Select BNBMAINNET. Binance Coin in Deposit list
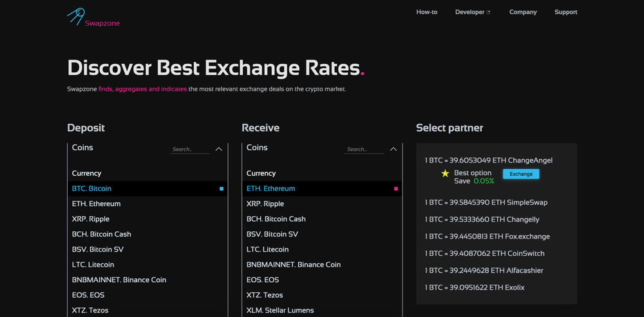The height and width of the screenshot is (317, 644). coord(147,280)
